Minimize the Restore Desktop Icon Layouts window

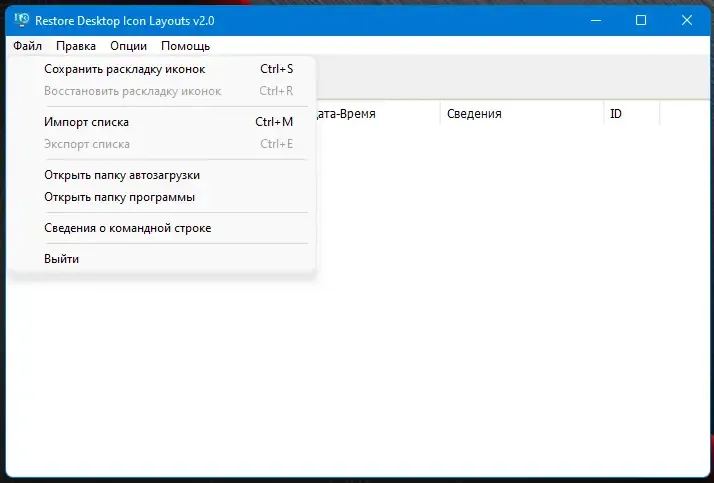(596, 20)
